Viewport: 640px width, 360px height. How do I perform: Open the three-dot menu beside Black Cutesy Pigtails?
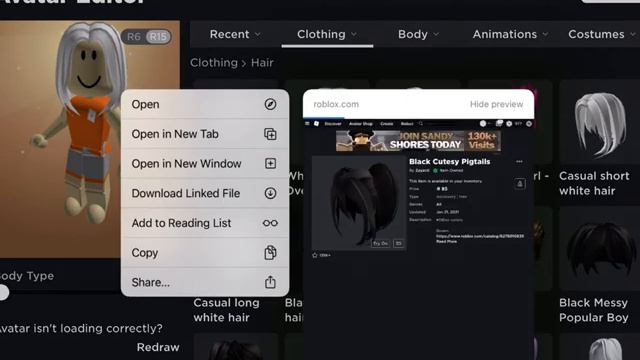pos(519,162)
